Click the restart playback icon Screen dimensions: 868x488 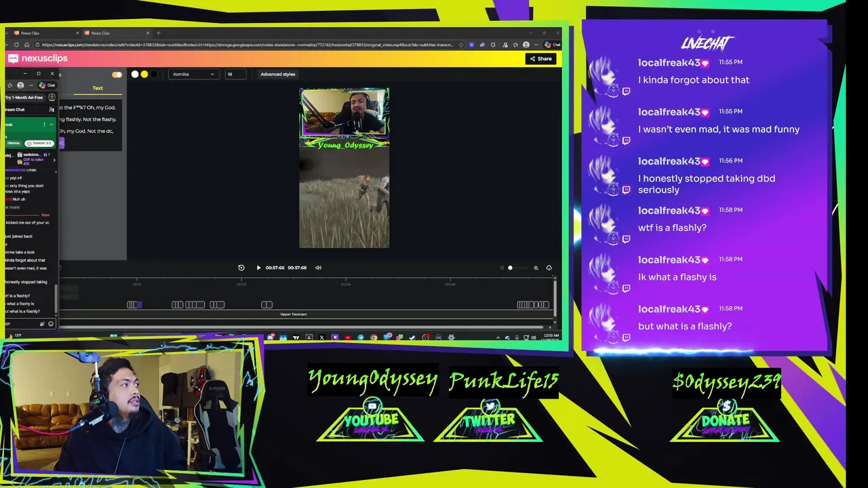[241, 268]
